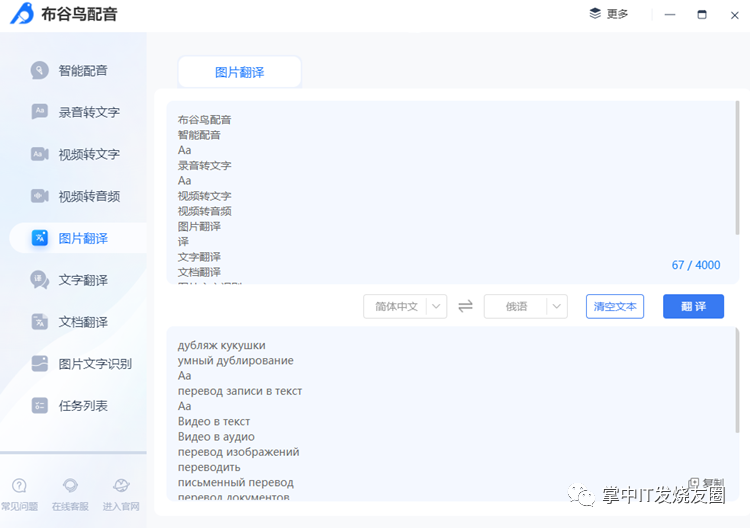Click the 任务列表 list icon
Image resolution: width=750 pixels, height=528 pixels.
(40, 406)
